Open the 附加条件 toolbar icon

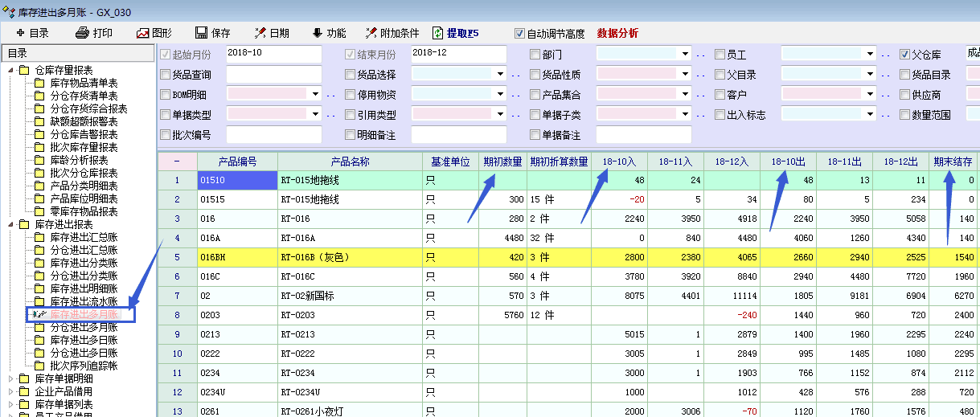tap(371, 33)
